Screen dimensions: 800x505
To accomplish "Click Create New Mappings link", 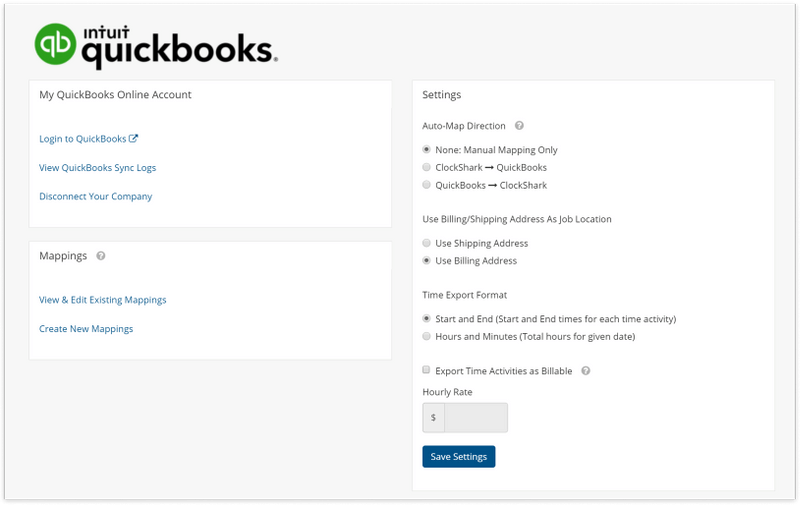I will (86, 329).
